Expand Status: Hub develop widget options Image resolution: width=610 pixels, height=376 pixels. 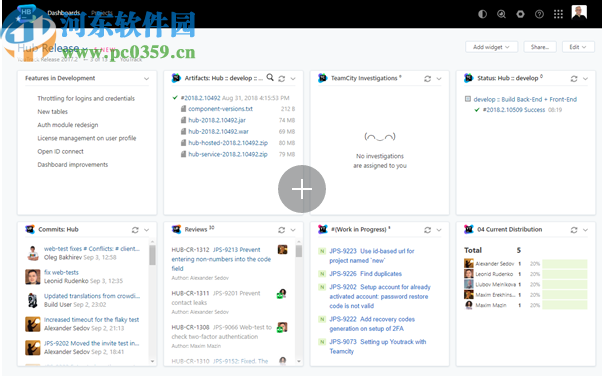point(585,79)
